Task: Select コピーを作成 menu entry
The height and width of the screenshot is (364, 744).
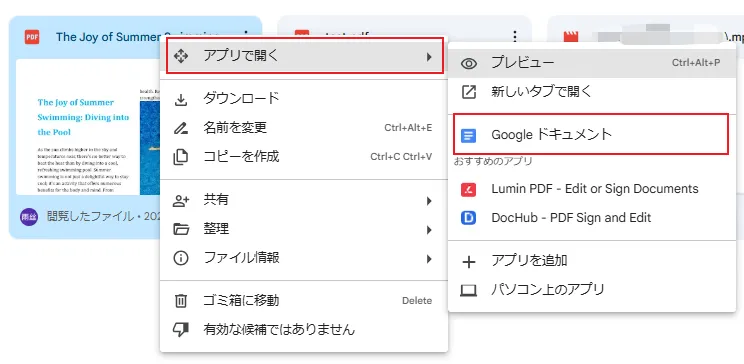Action: (304, 157)
